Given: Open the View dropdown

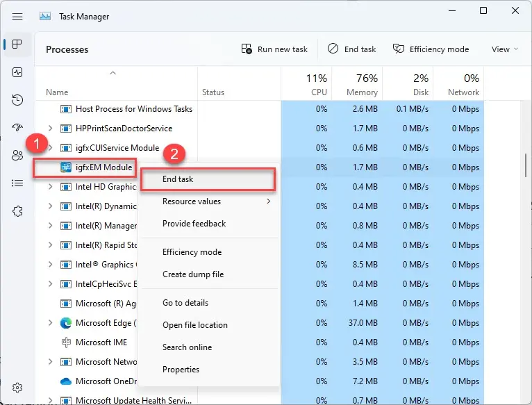Looking at the screenshot, I should [x=504, y=49].
